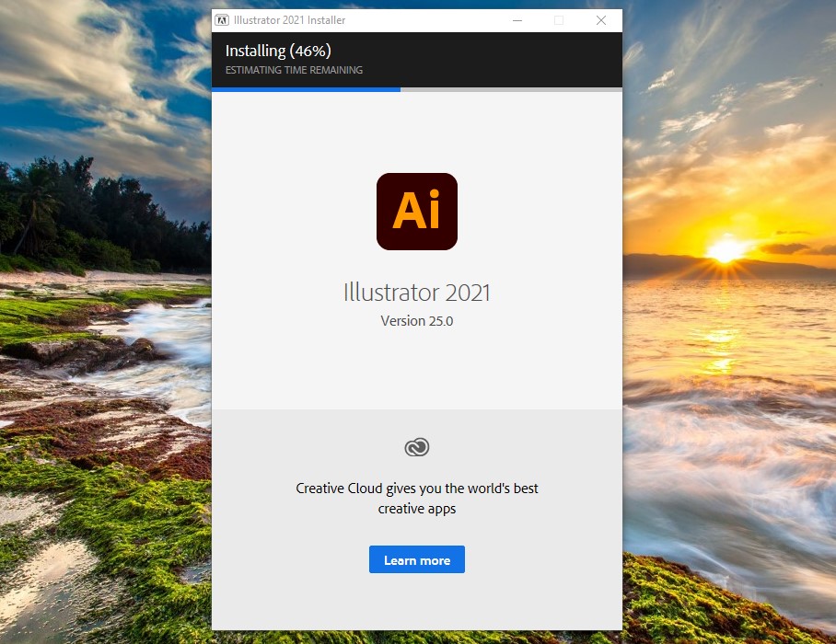
Task: Click the Creative Cloud logo icon
Action: click(416, 447)
